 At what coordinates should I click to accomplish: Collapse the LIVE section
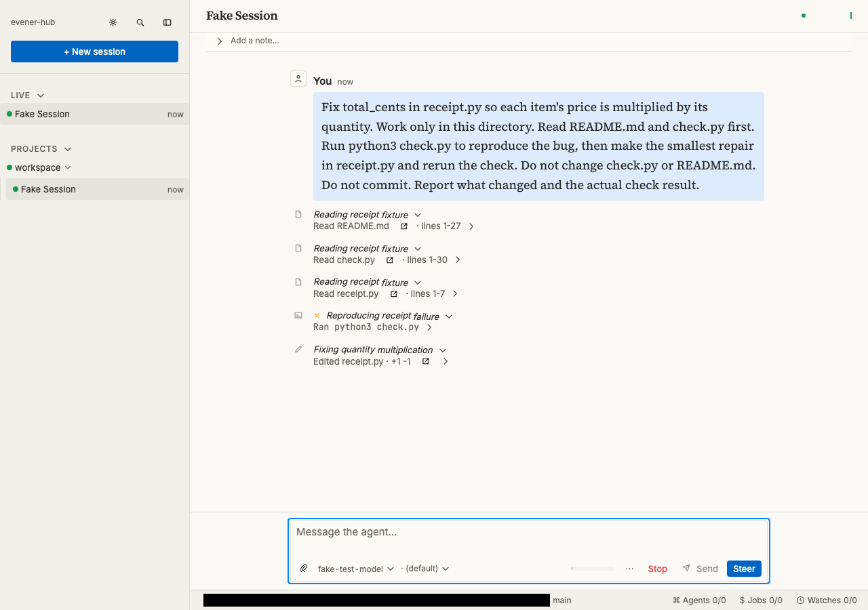(41, 96)
